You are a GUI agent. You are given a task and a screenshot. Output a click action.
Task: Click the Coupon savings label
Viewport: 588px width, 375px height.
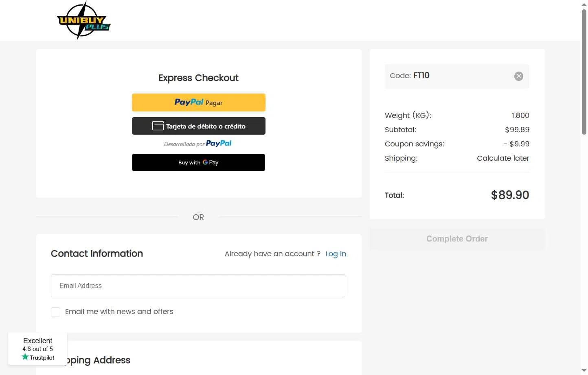click(x=415, y=144)
